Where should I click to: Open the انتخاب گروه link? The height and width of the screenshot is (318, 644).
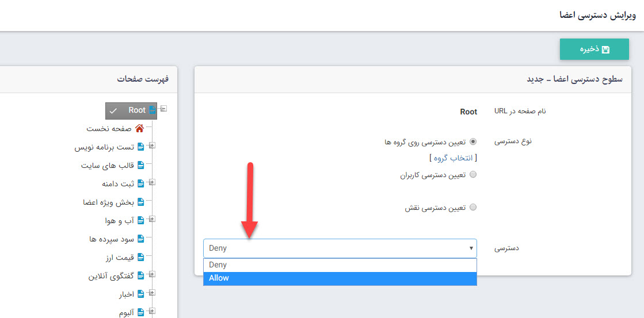453,158
